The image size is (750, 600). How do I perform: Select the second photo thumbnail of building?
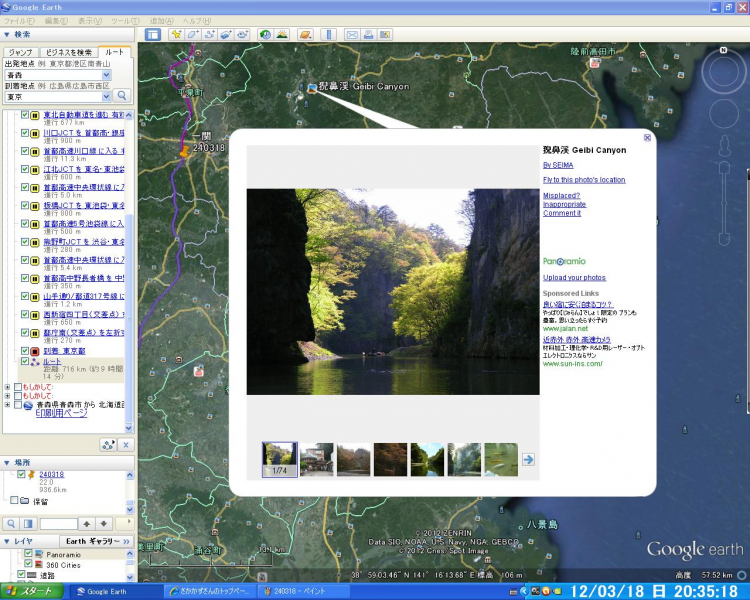click(x=316, y=459)
